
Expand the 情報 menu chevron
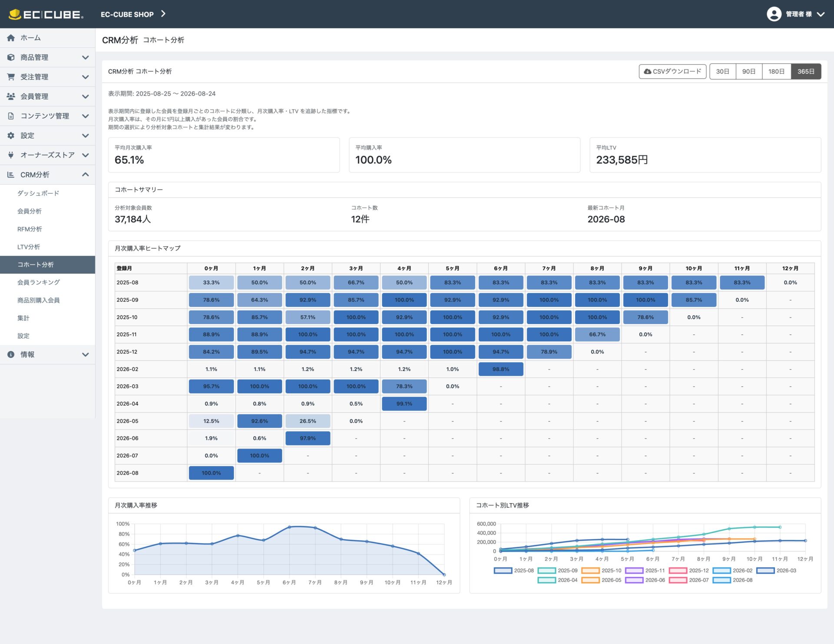point(86,354)
